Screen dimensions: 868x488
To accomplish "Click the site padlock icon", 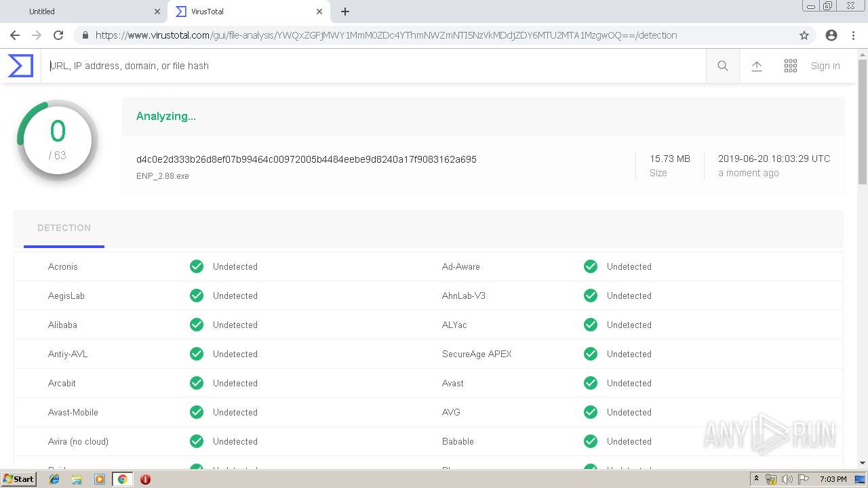I will [84, 35].
